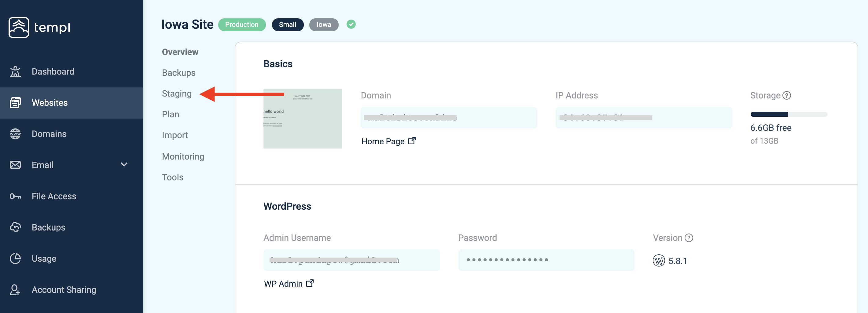This screenshot has width=868, height=313.
Task: Click the Password field
Action: pos(546,260)
